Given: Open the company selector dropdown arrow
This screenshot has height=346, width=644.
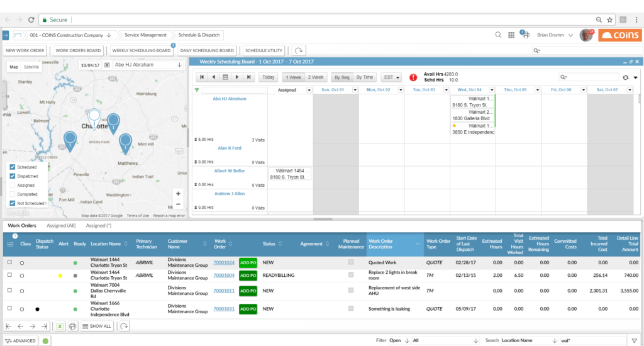Looking at the screenshot, I should point(109,35).
